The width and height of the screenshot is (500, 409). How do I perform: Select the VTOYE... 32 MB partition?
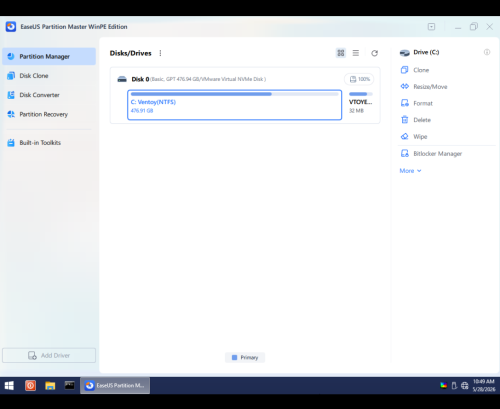coord(361,105)
